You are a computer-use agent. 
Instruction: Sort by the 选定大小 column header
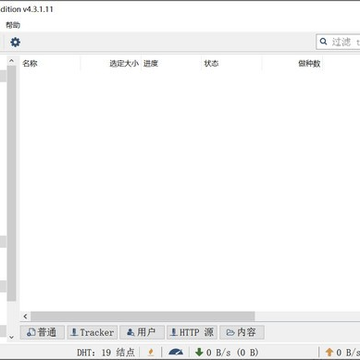[x=111, y=63]
